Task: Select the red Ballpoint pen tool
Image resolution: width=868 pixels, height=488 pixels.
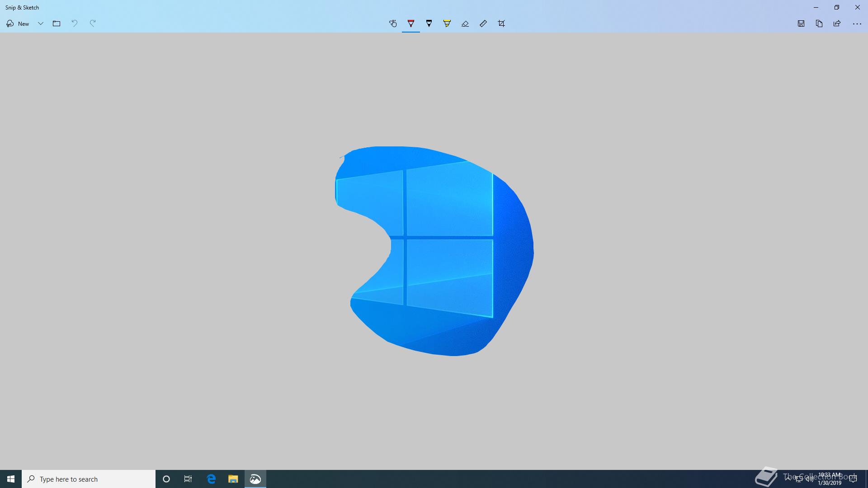Action: click(411, 23)
